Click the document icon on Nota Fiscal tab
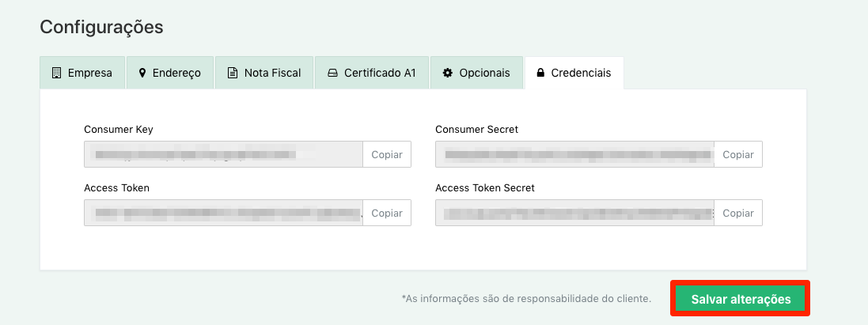This screenshot has width=868, height=325. click(233, 73)
